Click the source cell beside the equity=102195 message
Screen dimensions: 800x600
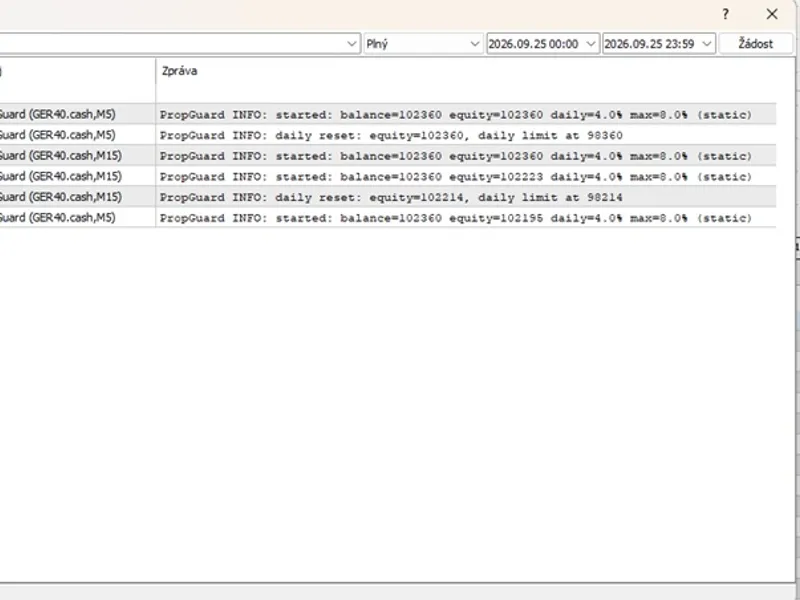[78, 218]
